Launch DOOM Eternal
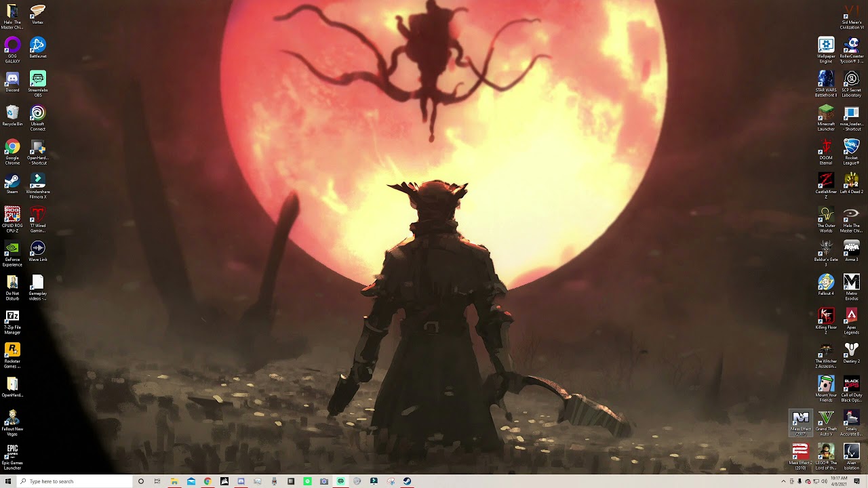The width and height of the screenshot is (868, 488). pyautogui.click(x=826, y=152)
